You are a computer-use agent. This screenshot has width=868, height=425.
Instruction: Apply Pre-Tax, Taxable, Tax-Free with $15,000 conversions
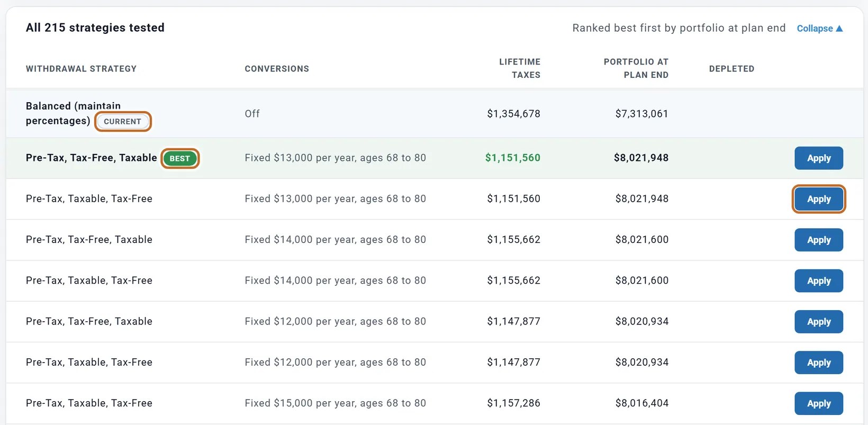coord(819,403)
